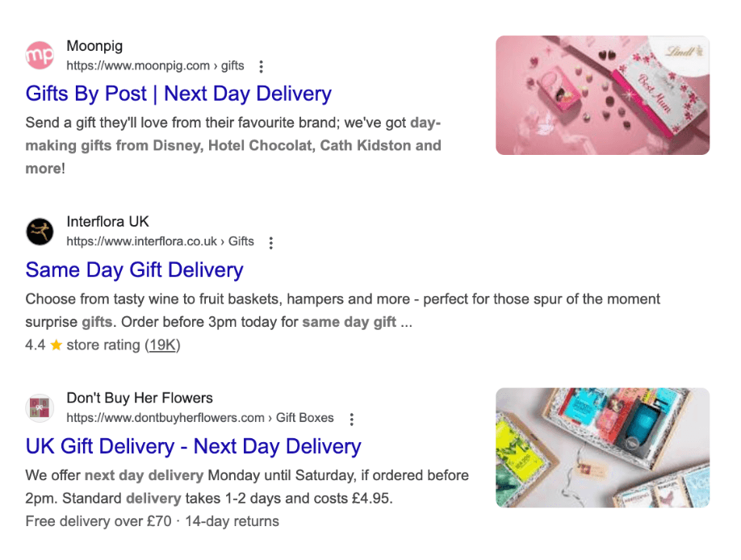Image resolution: width=741 pixels, height=560 pixels.
Task: Click the dontbuyherflowers.com Gift Boxes URL
Action: (x=200, y=418)
